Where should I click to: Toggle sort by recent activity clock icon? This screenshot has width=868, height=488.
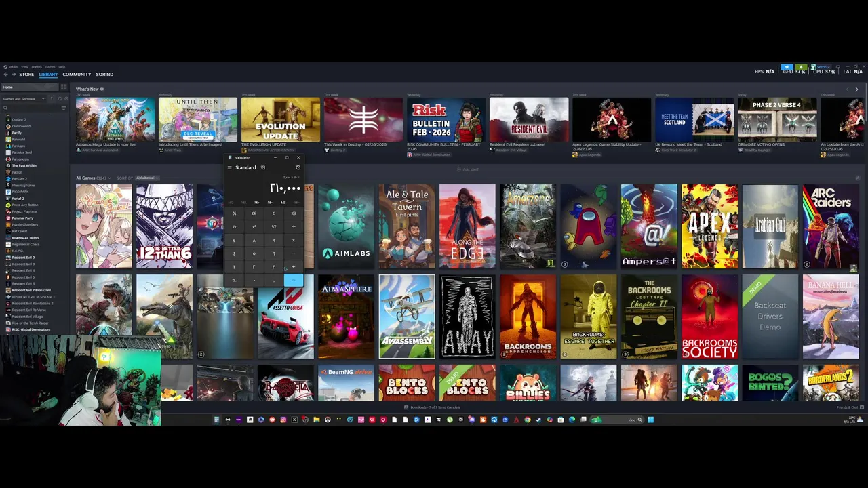(60, 98)
